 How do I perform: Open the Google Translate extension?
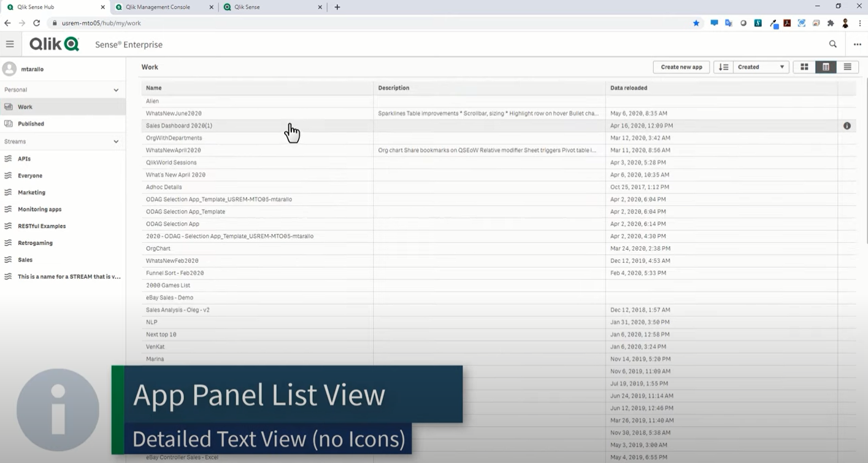729,23
